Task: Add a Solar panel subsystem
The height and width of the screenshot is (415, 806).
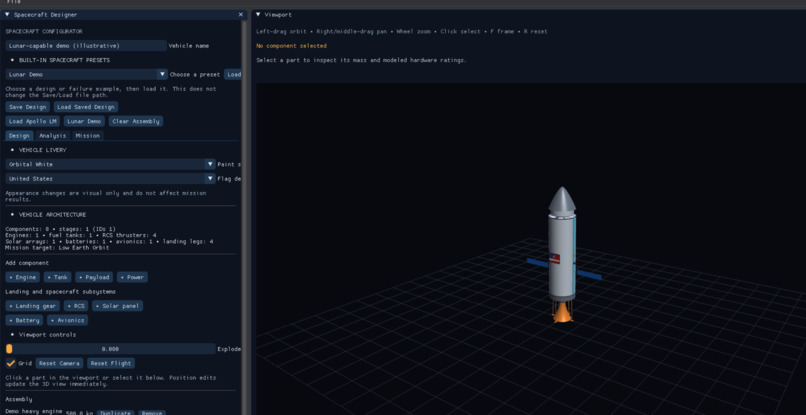Action: click(118, 306)
